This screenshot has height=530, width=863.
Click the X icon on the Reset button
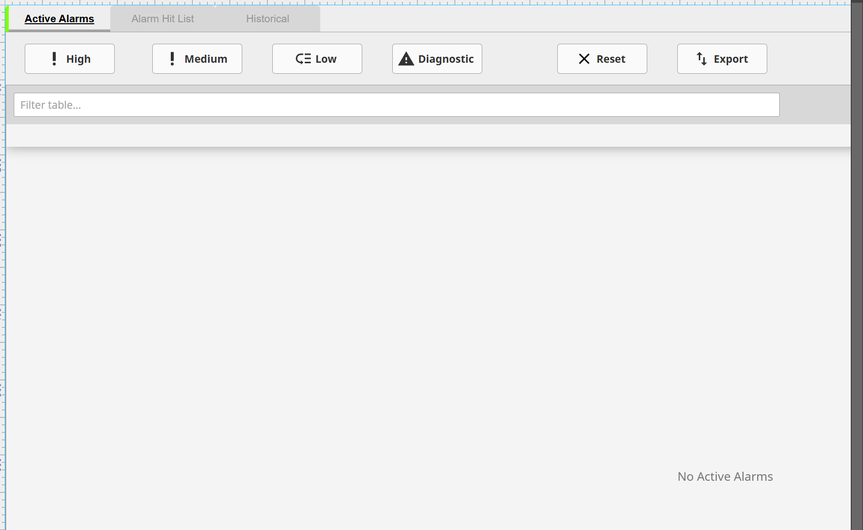pyautogui.click(x=584, y=59)
